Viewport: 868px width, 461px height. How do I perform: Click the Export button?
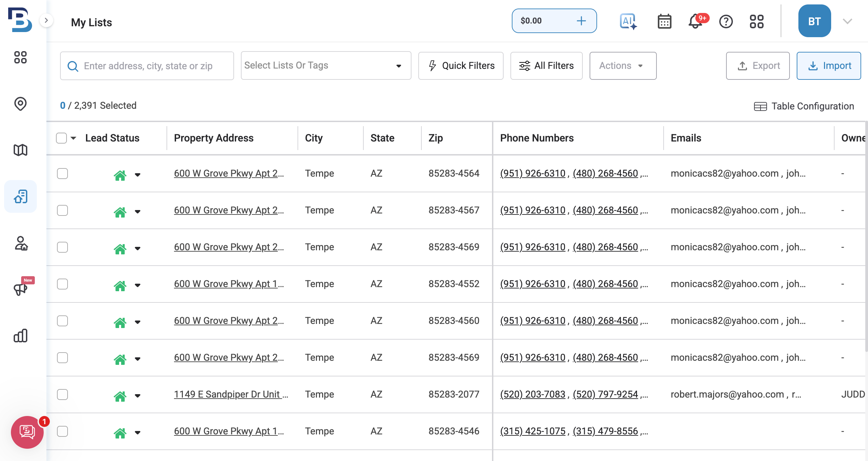[757, 65]
